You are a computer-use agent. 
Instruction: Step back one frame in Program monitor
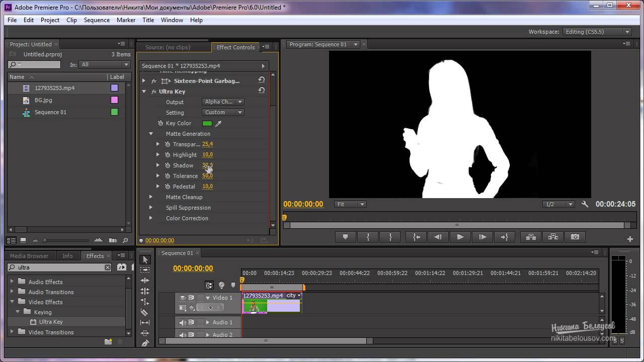pos(438,237)
